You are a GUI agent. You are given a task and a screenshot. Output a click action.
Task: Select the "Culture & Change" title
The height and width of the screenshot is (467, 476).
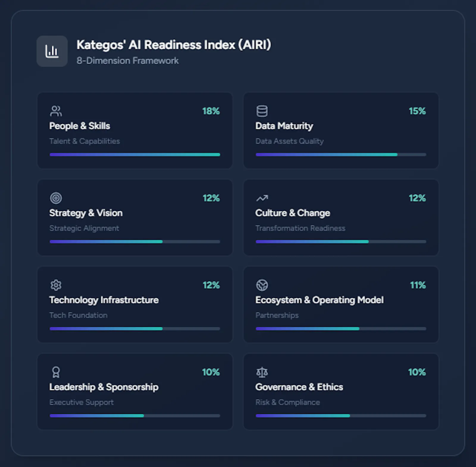coord(293,213)
